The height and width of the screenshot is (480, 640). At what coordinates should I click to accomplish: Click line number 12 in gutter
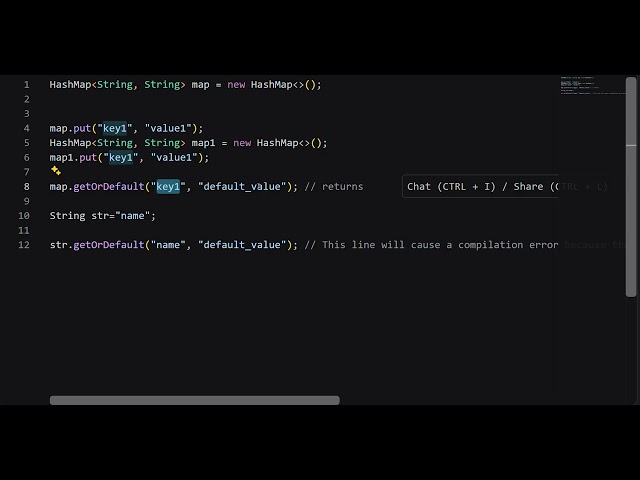(x=24, y=245)
